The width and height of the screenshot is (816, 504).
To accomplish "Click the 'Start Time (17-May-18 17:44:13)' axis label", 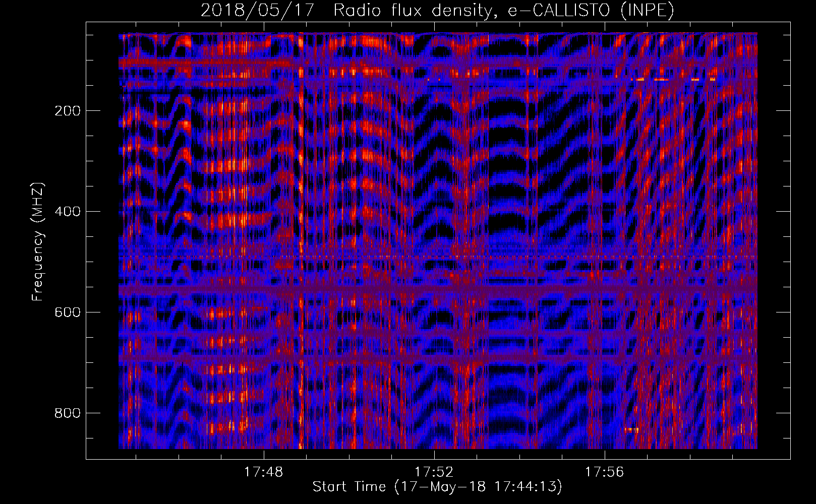I will (437, 487).
